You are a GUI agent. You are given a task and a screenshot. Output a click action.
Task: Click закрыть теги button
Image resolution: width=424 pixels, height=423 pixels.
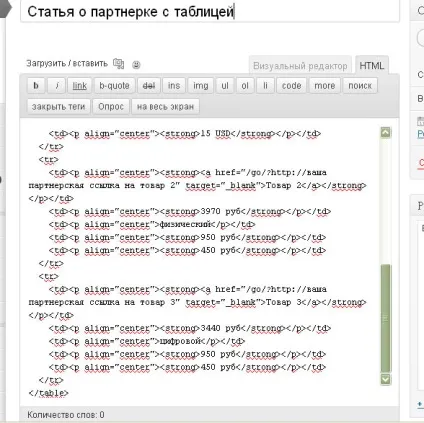(58, 107)
